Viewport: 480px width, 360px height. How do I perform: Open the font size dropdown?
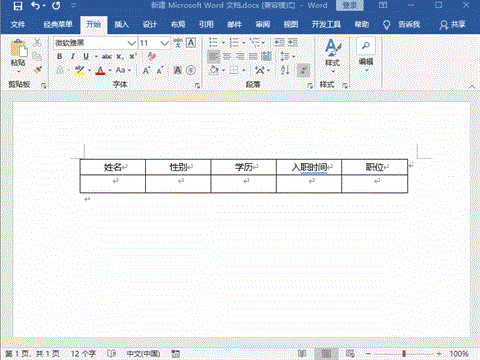[164, 43]
